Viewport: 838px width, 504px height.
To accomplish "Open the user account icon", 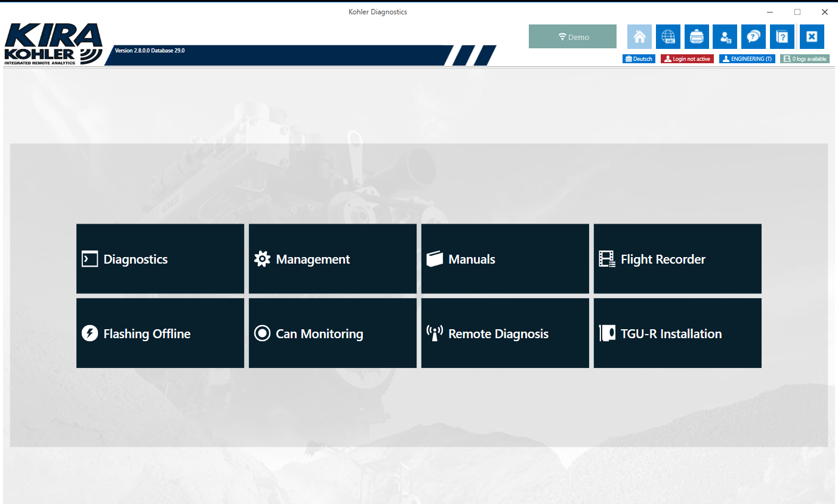I will pyautogui.click(x=725, y=37).
